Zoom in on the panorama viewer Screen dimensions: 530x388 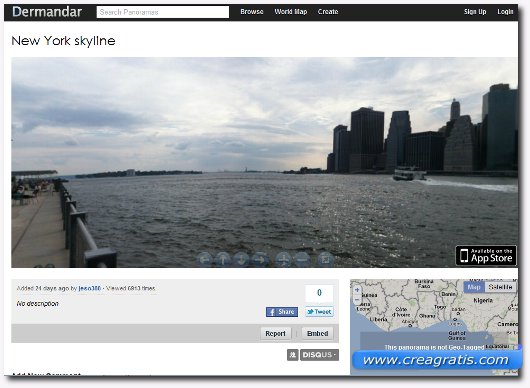[283, 260]
